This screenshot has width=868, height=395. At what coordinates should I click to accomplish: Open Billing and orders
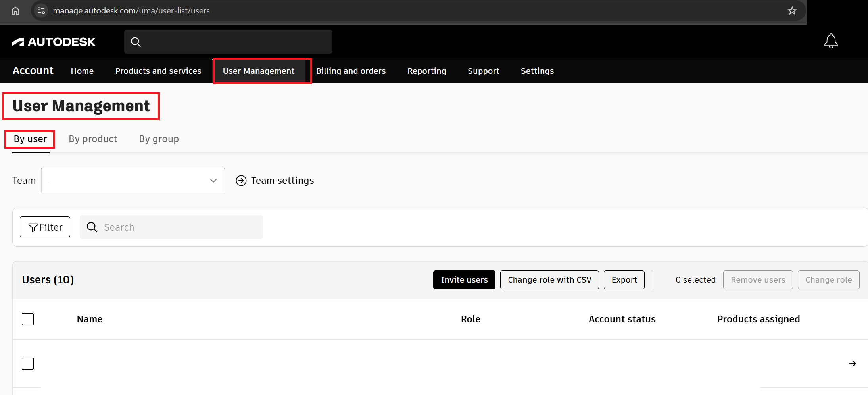click(351, 71)
